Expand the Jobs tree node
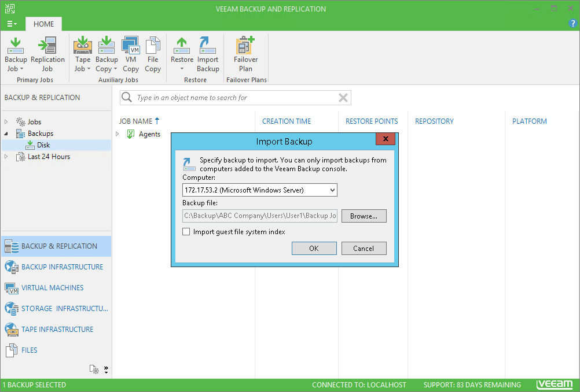Screen dimensions: 580x392 [6, 121]
